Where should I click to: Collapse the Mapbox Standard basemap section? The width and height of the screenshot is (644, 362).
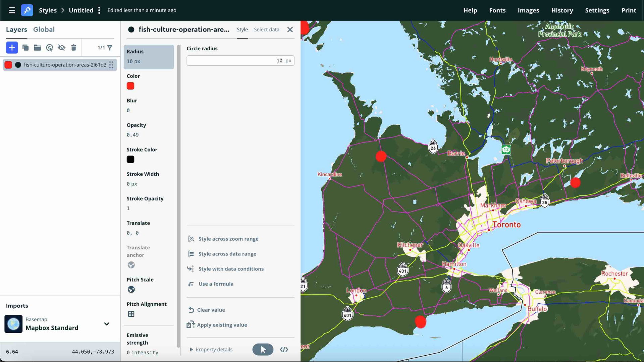[107, 324]
